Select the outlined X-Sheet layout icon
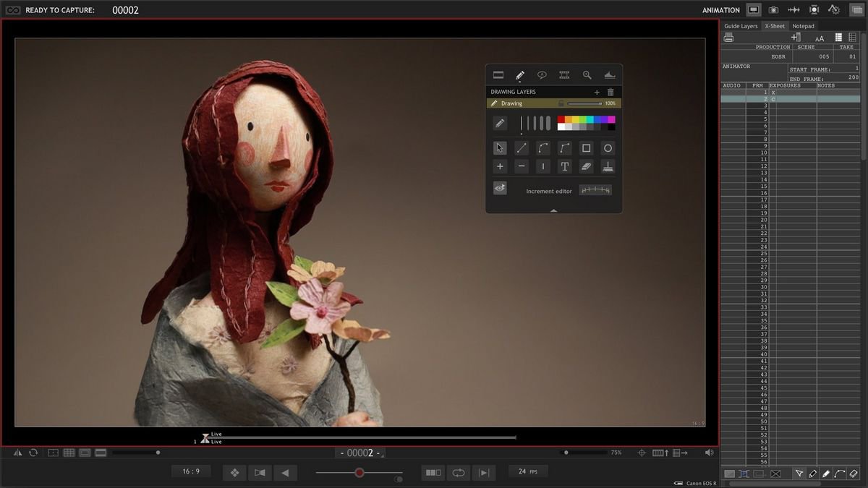868x488 pixels. [852, 38]
